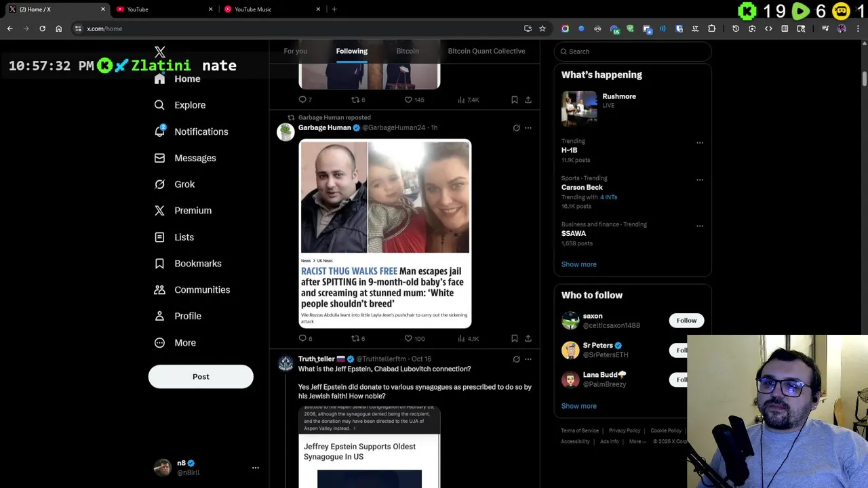Open the Premium page
The image size is (868, 488).
pos(183,211)
